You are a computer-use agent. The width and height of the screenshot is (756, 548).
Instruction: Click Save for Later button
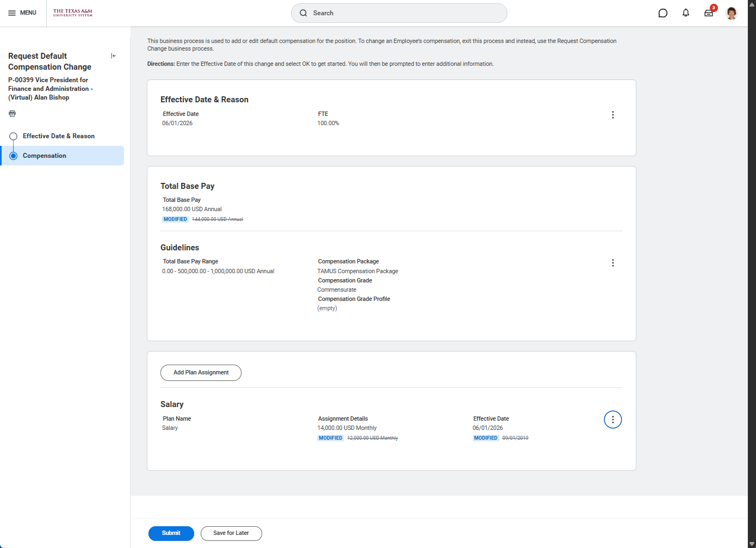[x=231, y=533]
